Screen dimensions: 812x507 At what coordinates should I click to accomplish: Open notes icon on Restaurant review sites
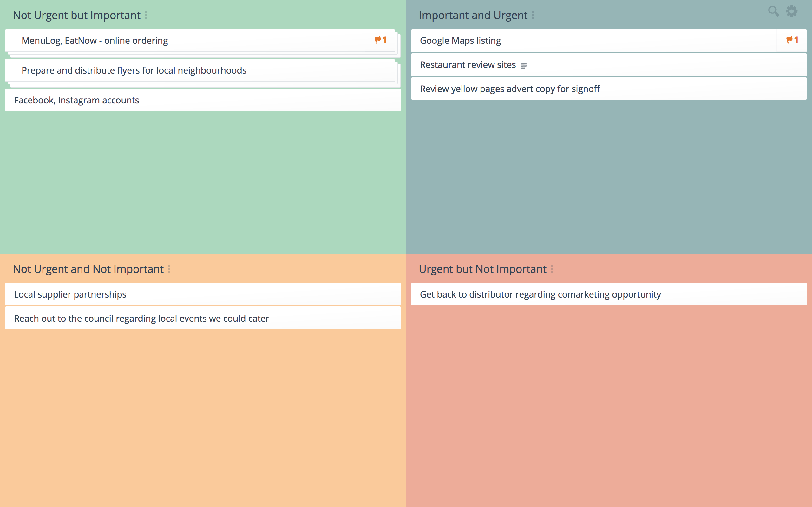point(524,66)
